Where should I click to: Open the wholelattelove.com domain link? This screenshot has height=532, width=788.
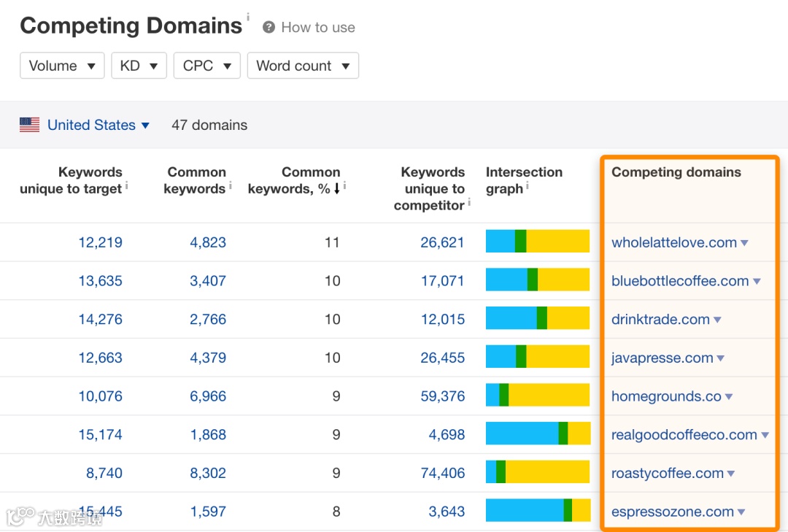[x=674, y=242]
